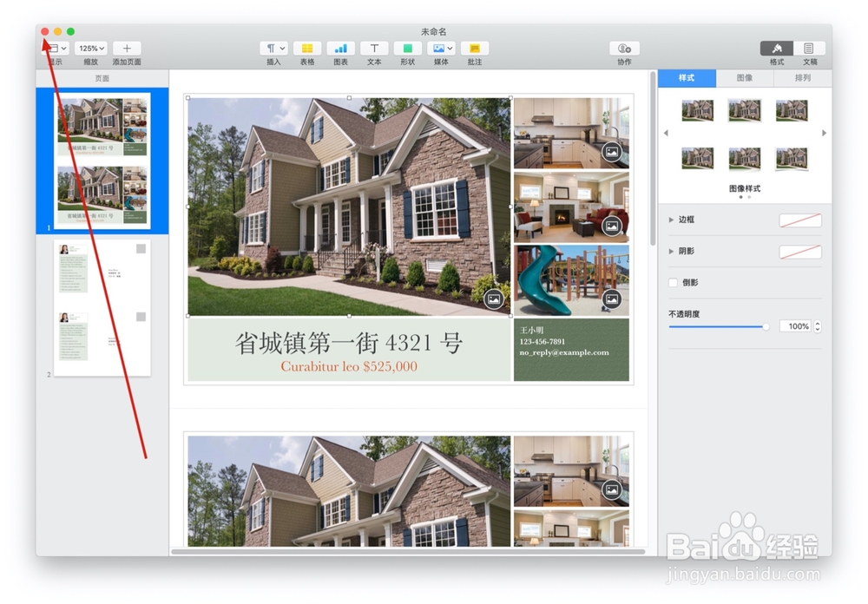868x604 pixels.
Task: Click the Collaborate (协作) icon
Action: click(624, 49)
